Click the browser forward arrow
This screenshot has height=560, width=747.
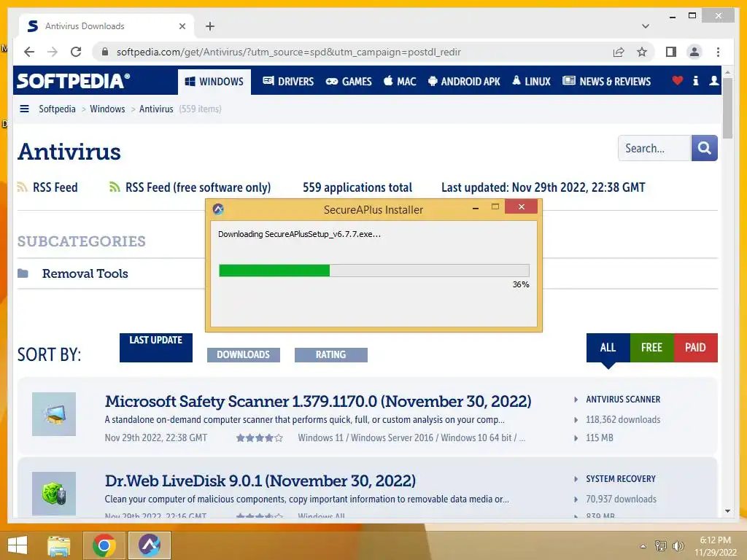[x=53, y=52]
